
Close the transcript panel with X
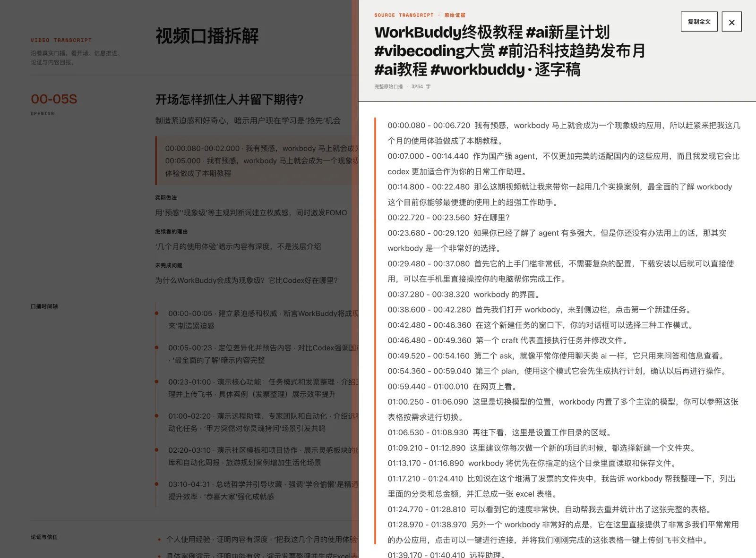pos(731,22)
